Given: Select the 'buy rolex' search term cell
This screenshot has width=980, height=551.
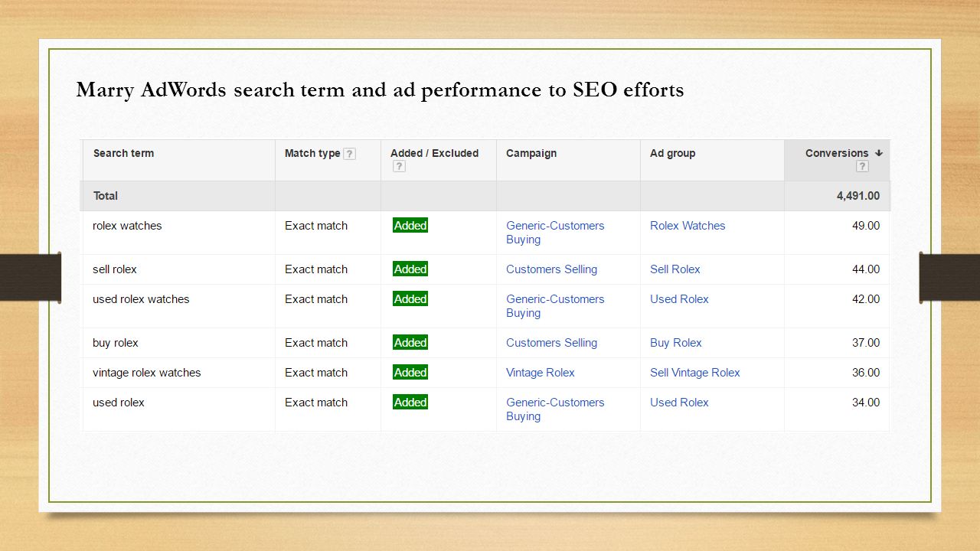Looking at the screenshot, I should point(116,343).
